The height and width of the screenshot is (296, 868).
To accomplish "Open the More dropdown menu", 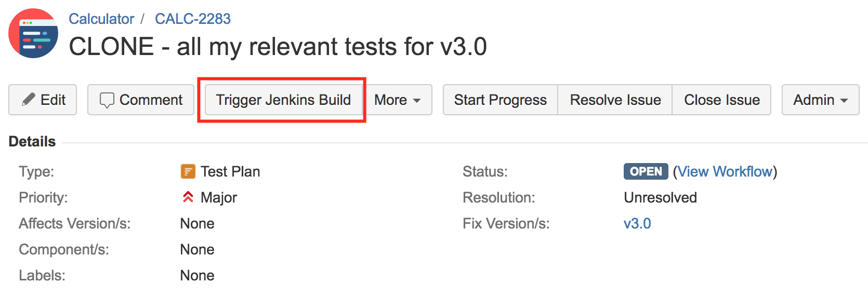I will (397, 100).
